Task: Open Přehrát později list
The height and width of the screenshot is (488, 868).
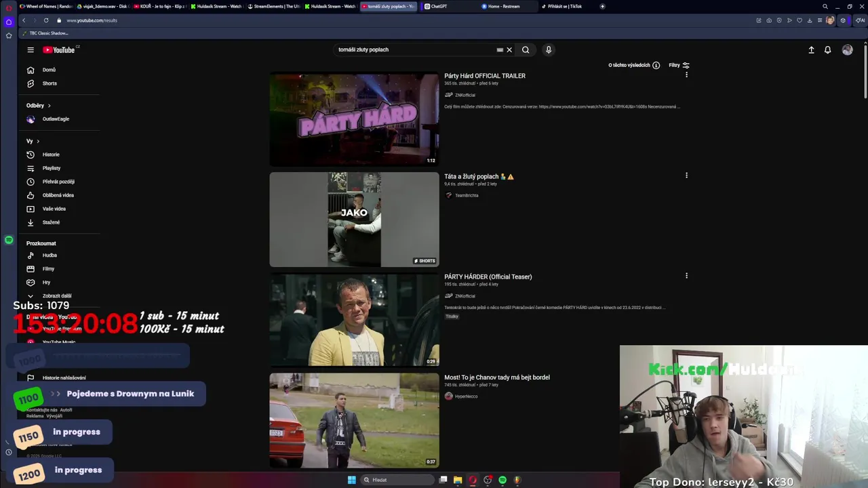Action: tap(60, 182)
